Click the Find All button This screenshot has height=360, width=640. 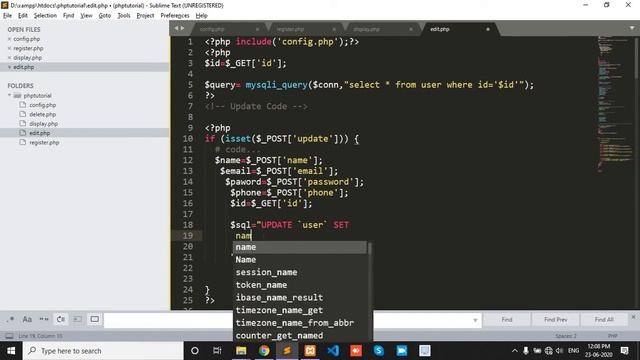point(604,320)
